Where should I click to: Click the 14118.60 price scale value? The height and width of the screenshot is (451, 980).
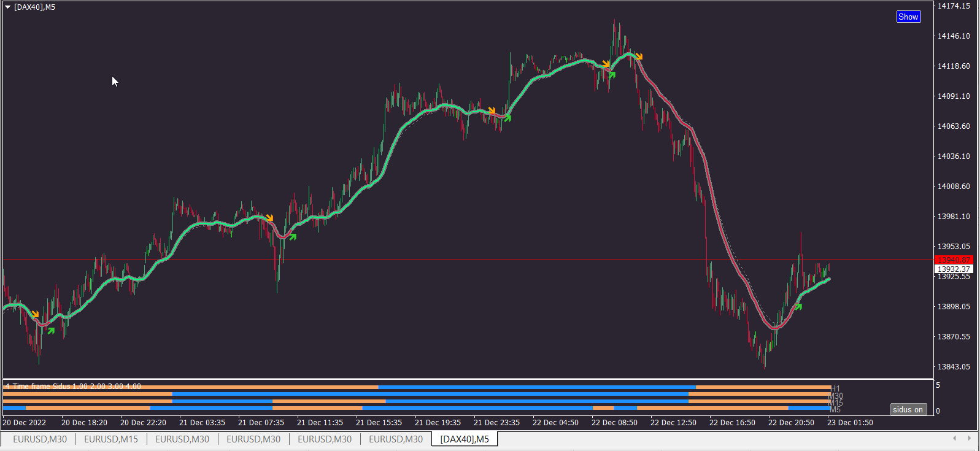click(x=954, y=66)
